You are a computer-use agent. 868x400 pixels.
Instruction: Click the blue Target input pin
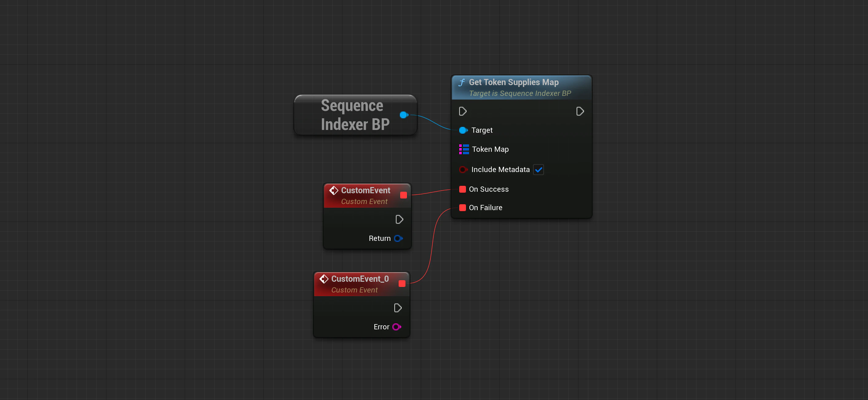click(463, 130)
